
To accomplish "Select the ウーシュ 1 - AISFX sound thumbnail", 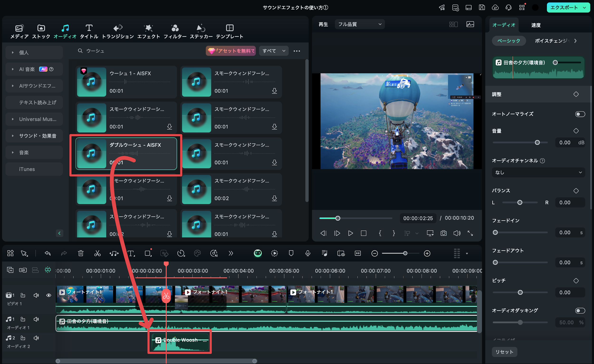I will point(91,82).
